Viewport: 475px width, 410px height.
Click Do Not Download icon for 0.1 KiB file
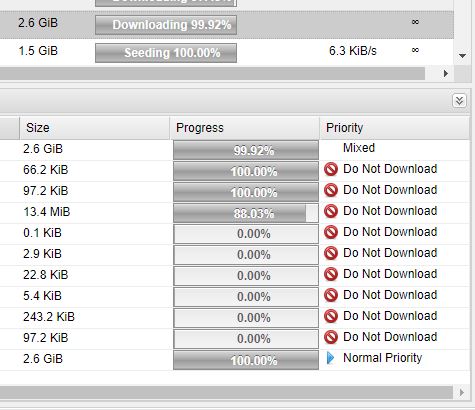click(331, 232)
